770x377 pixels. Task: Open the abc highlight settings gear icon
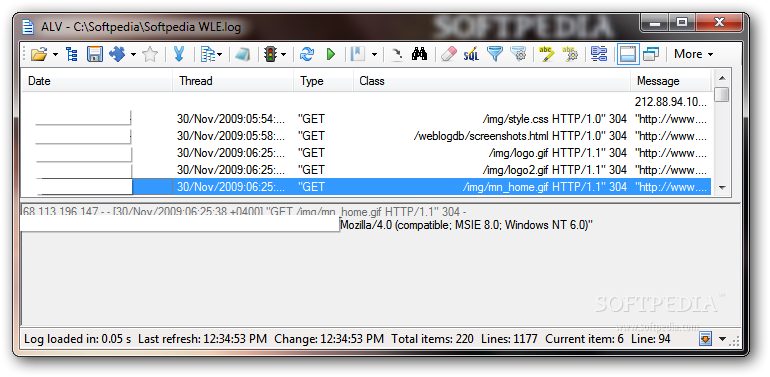point(570,54)
